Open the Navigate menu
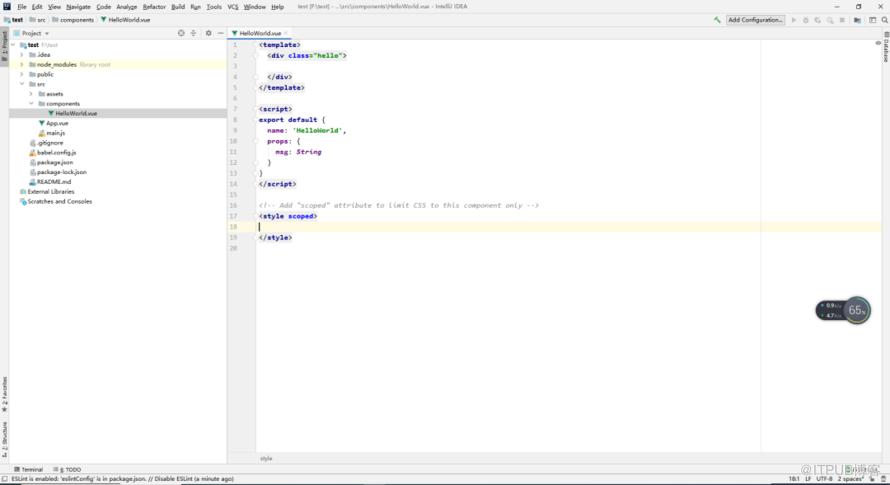 tap(78, 7)
